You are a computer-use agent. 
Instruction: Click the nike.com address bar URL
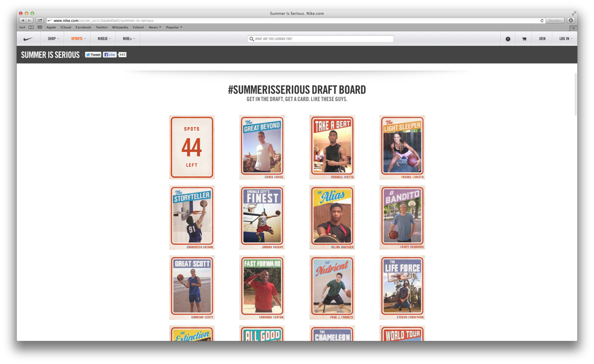[x=103, y=21]
